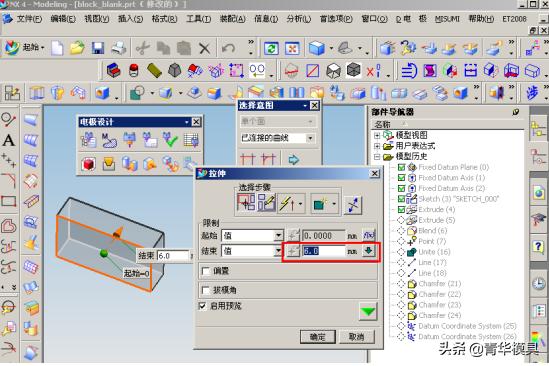The height and width of the screenshot is (366, 549).
Task: Open the 起始 value type dropdown
Action: pos(278,235)
